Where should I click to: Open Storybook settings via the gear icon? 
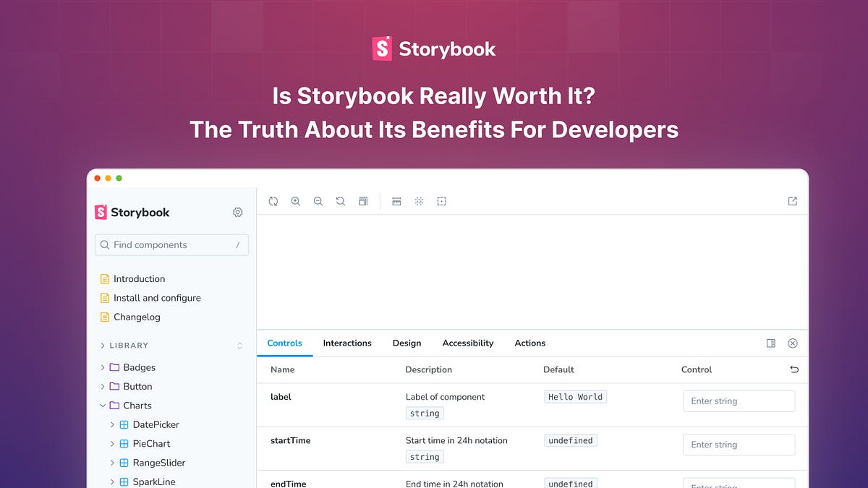point(238,212)
